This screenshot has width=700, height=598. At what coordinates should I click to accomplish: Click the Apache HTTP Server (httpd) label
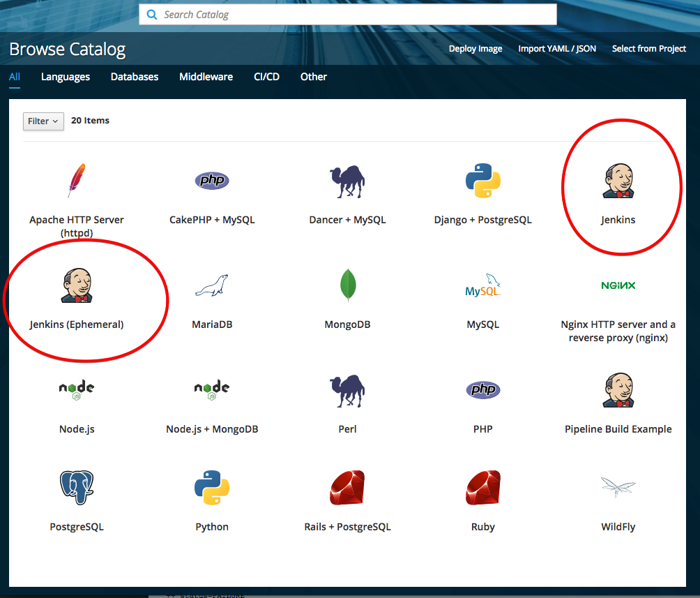point(77,226)
